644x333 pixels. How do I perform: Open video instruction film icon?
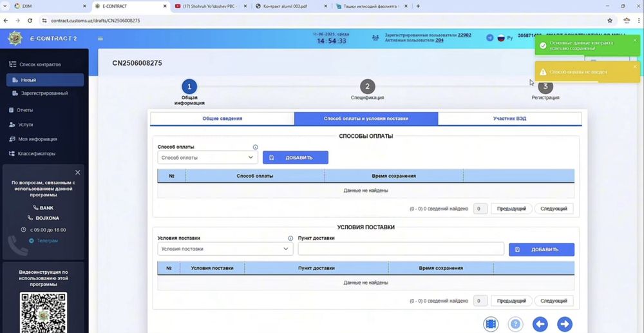tap(491, 324)
